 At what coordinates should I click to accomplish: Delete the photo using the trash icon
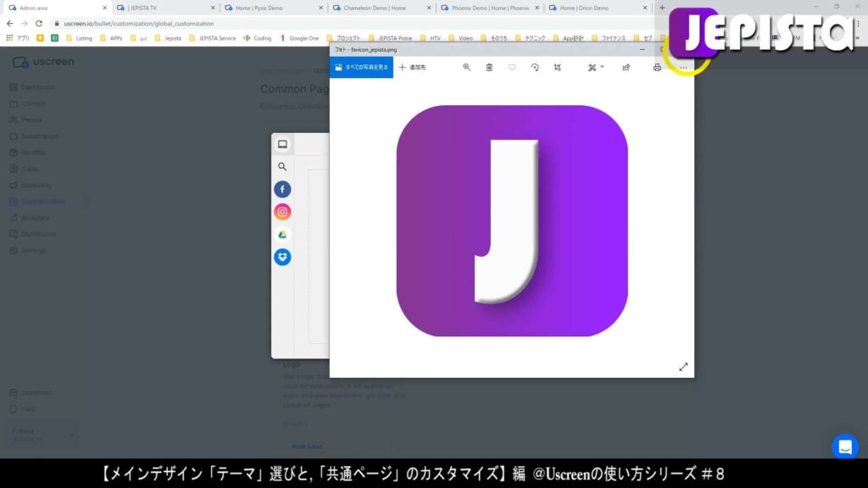tap(489, 68)
